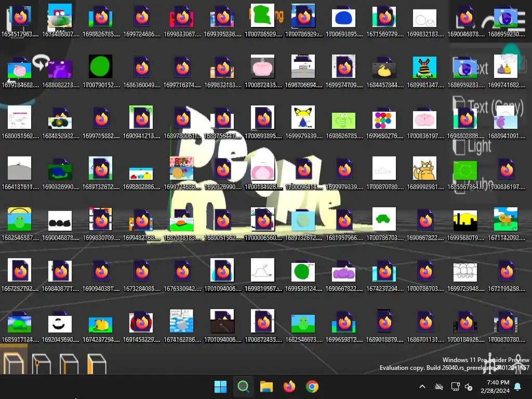This screenshot has height=399, width=532.
Task: Select desktop file 1699482768
Action: [142, 224]
